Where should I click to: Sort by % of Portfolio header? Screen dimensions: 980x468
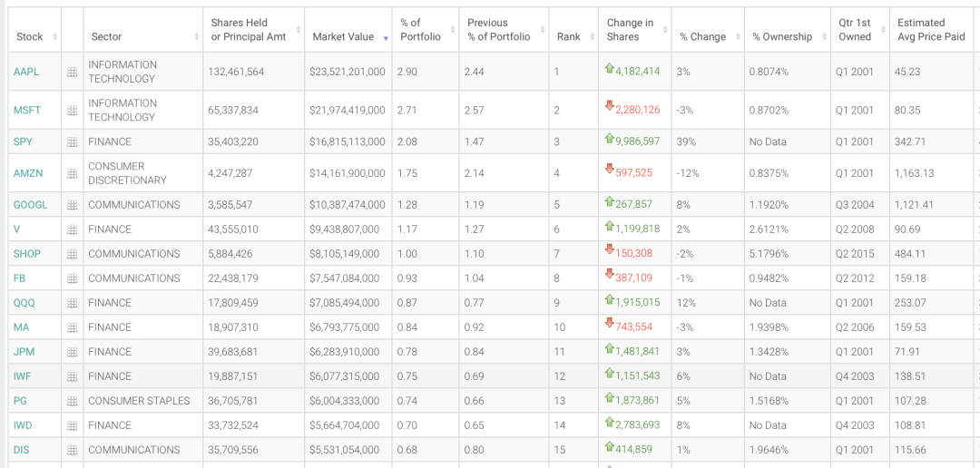(420, 30)
